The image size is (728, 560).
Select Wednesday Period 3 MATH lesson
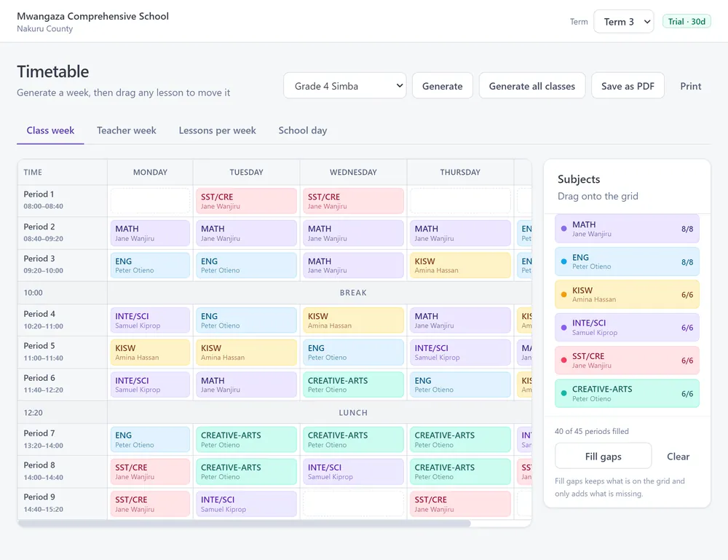pos(353,265)
